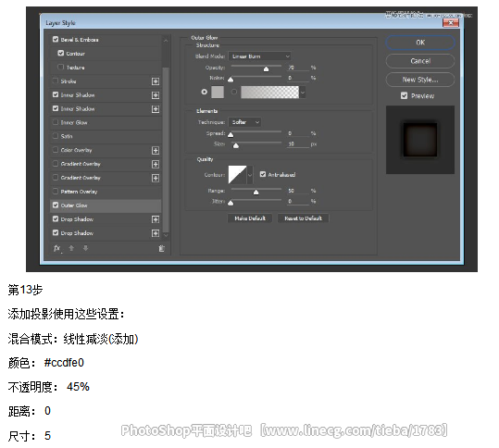Select the Bevel & Emboss style row
The height and width of the screenshot is (448, 499).
[x=106, y=40]
